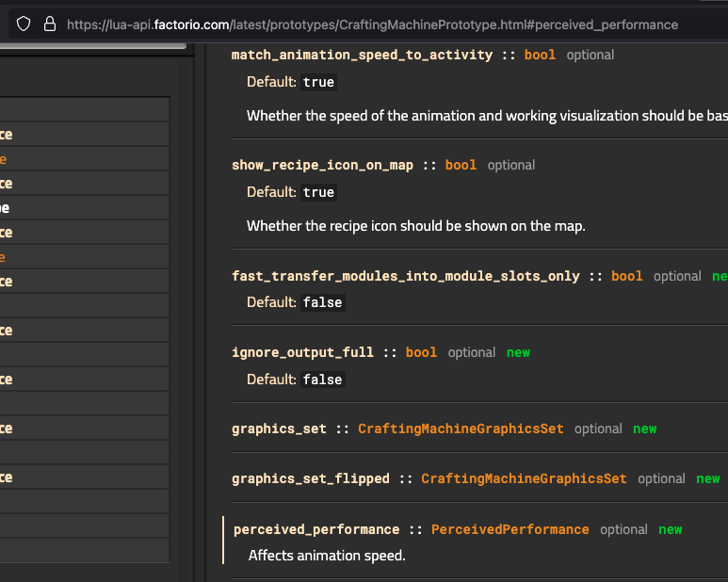Click the 'new' tag beside perceived_performance
The height and width of the screenshot is (582, 728).
[670, 529]
